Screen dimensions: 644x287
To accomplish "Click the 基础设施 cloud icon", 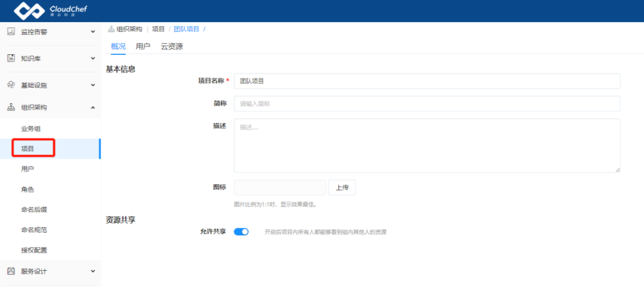I will tap(11, 85).
